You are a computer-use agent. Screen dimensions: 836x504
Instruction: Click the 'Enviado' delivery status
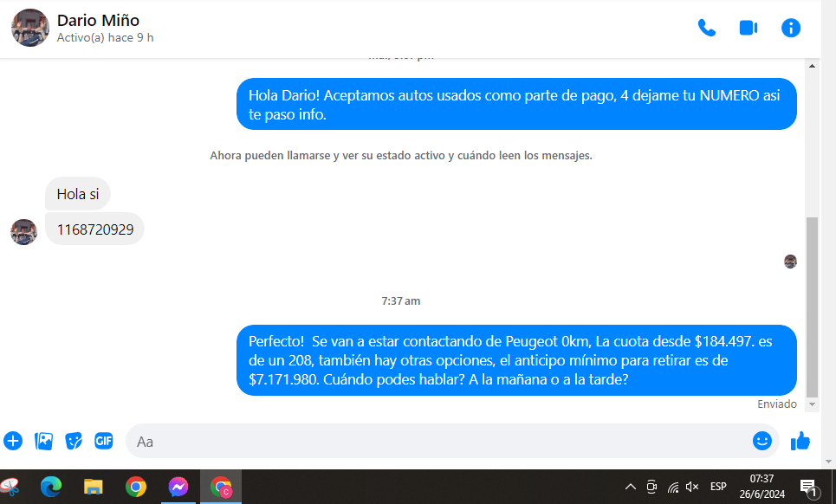[777, 404]
